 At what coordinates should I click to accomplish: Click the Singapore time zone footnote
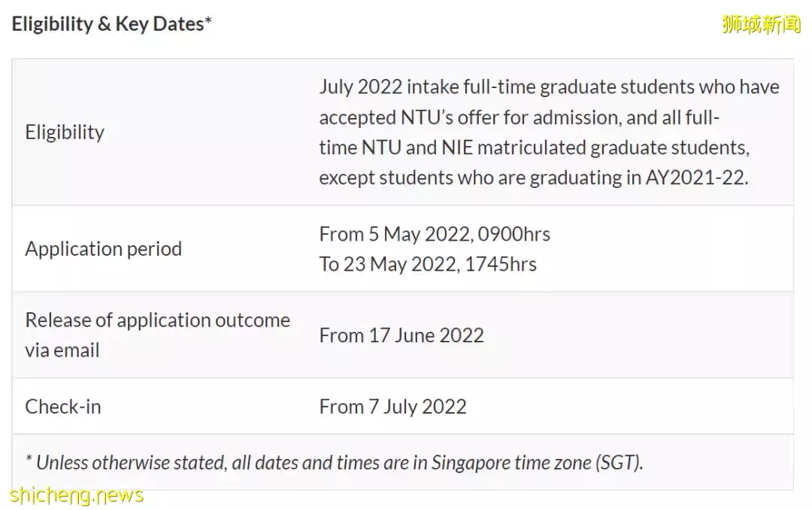pyautogui.click(x=334, y=463)
